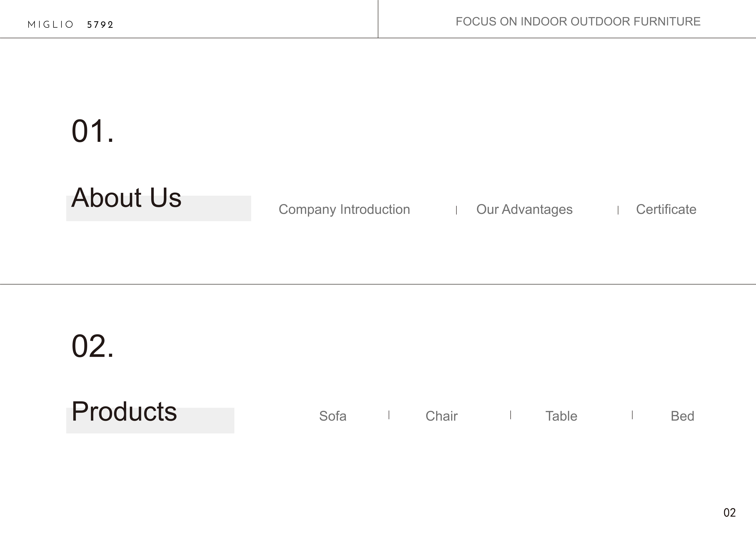This screenshot has width=756, height=535.
Task: Click the separator between Table and Bed
Action: pos(632,415)
